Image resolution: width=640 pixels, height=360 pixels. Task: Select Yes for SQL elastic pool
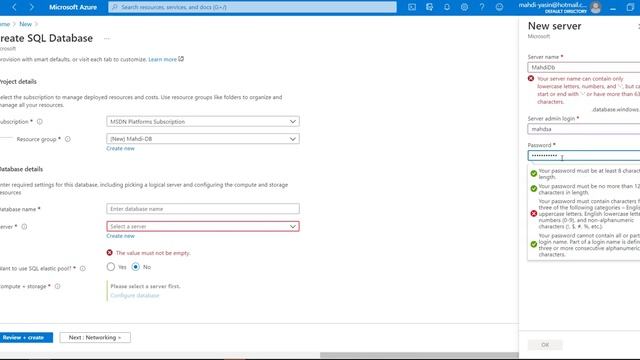coord(111,267)
